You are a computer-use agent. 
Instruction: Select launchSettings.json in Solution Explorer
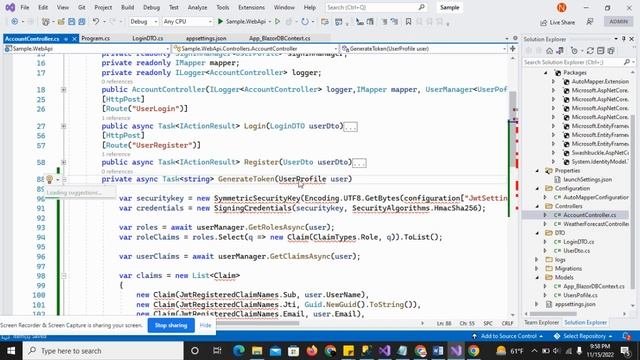point(587,180)
